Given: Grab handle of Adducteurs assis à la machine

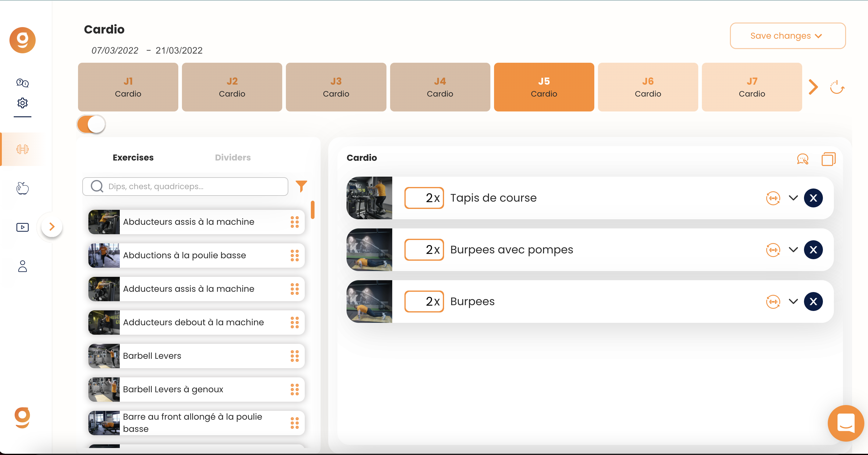Looking at the screenshot, I should pyautogui.click(x=295, y=289).
